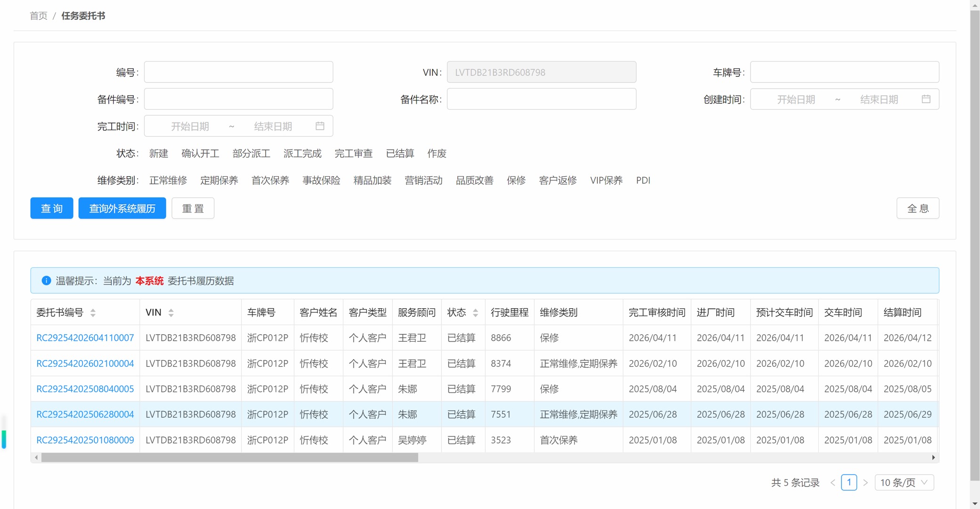The image size is (980, 509).
Task: Sort table by 委托书编号 sort arrows
Action: (x=93, y=312)
